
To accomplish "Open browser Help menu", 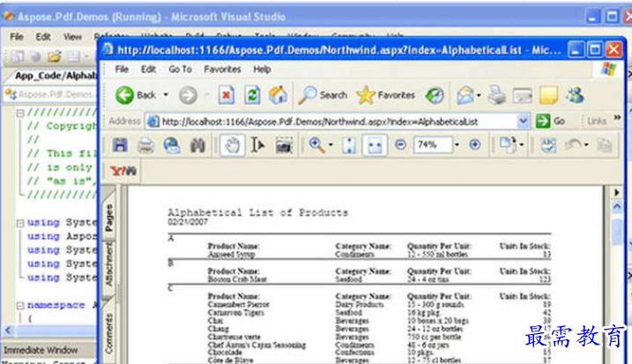I will click(262, 70).
